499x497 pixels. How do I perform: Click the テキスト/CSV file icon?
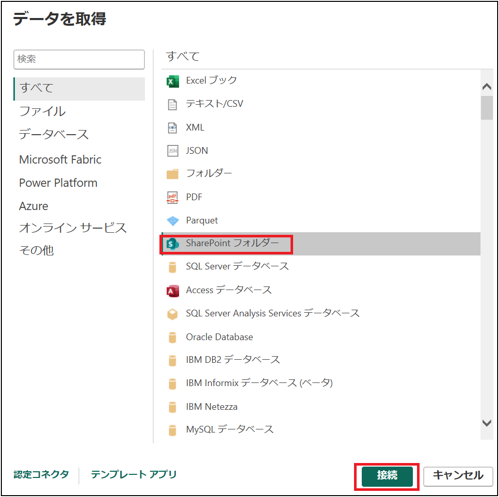coord(172,104)
